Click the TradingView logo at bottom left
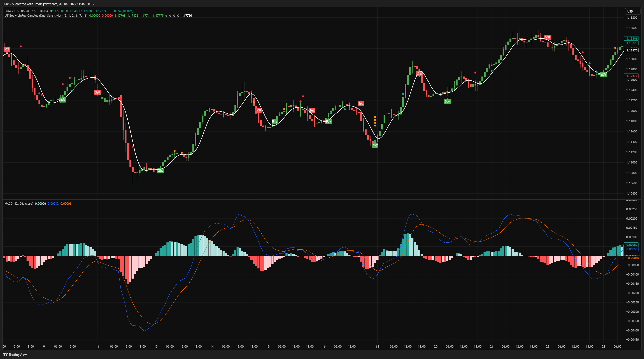 (15, 355)
